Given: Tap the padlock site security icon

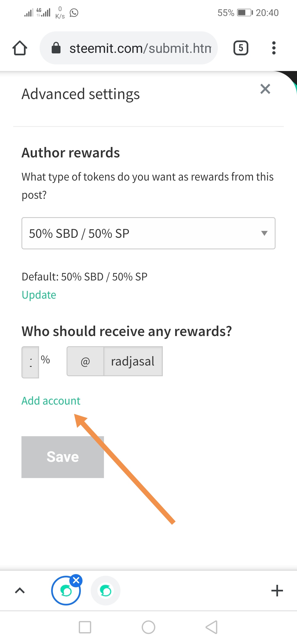Looking at the screenshot, I should point(56,48).
